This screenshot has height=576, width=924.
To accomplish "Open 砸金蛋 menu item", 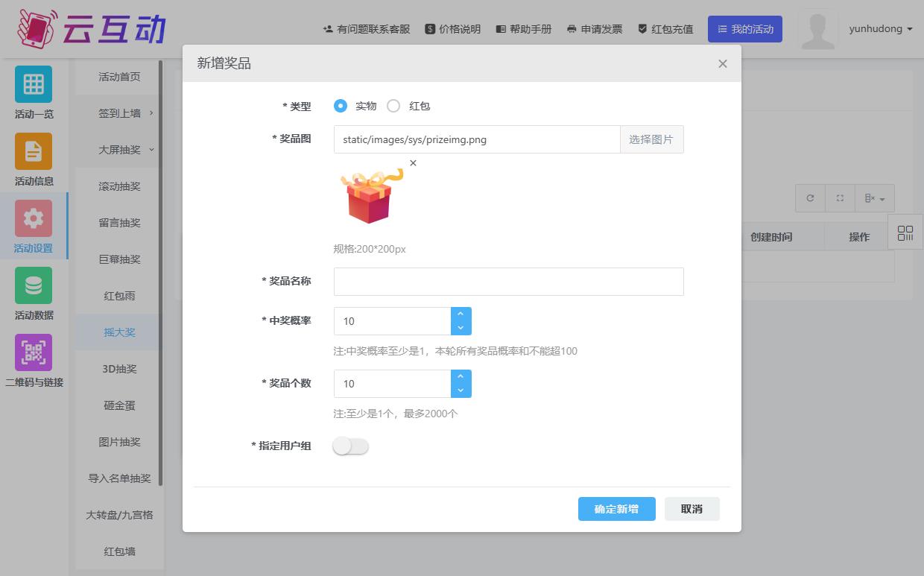I will pyautogui.click(x=119, y=405).
